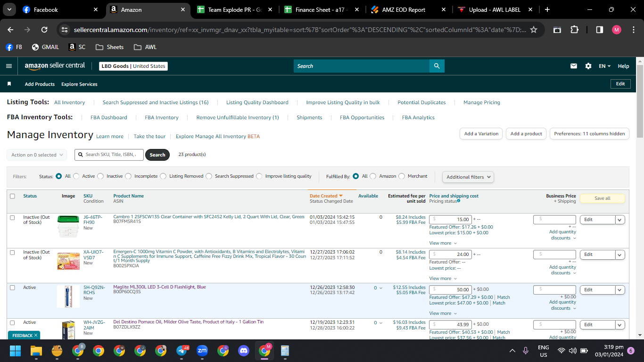The height and width of the screenshot is (362, 644).
Task: Open the Seller Central hamburger menu
Action: tap(9, 66)
